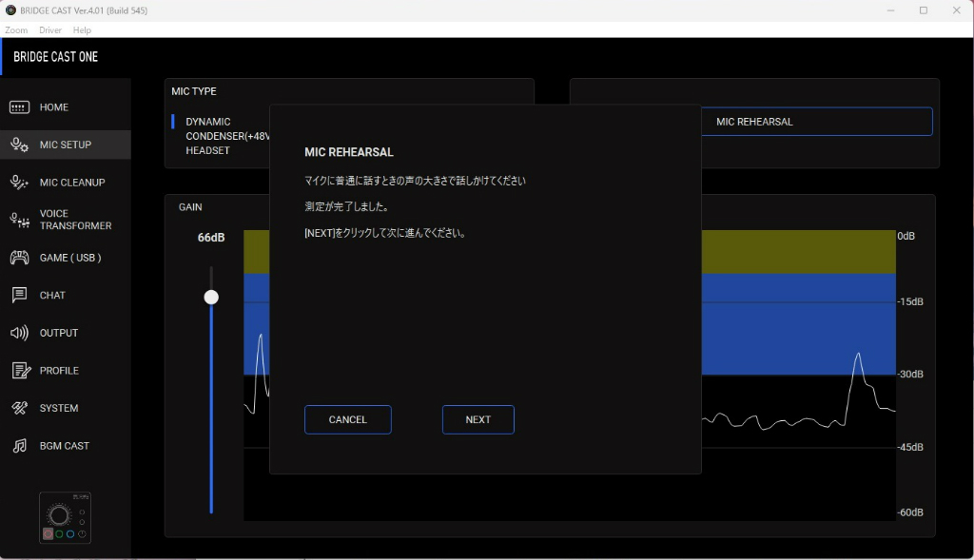Open the Driver menu

coord(49,29)
